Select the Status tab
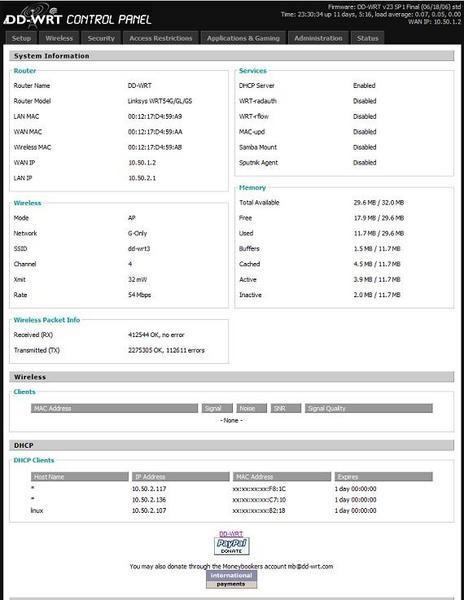464x600 pixels. (x=368, y=38)
